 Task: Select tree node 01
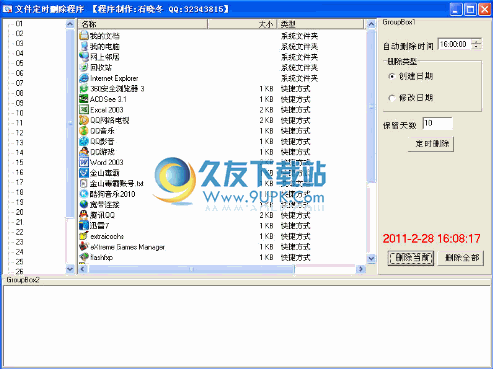pyautogui.click(x=19, y=24)
